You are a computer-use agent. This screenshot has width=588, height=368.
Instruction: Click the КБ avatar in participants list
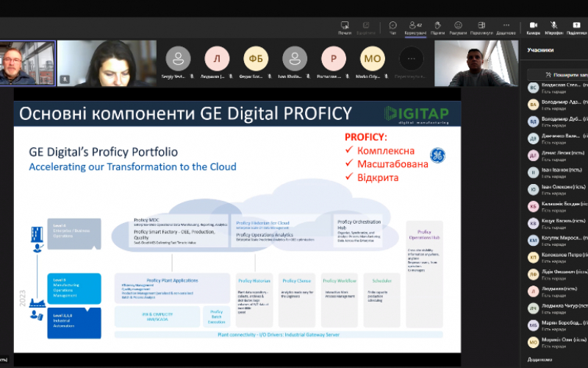(x=534, y=206)
